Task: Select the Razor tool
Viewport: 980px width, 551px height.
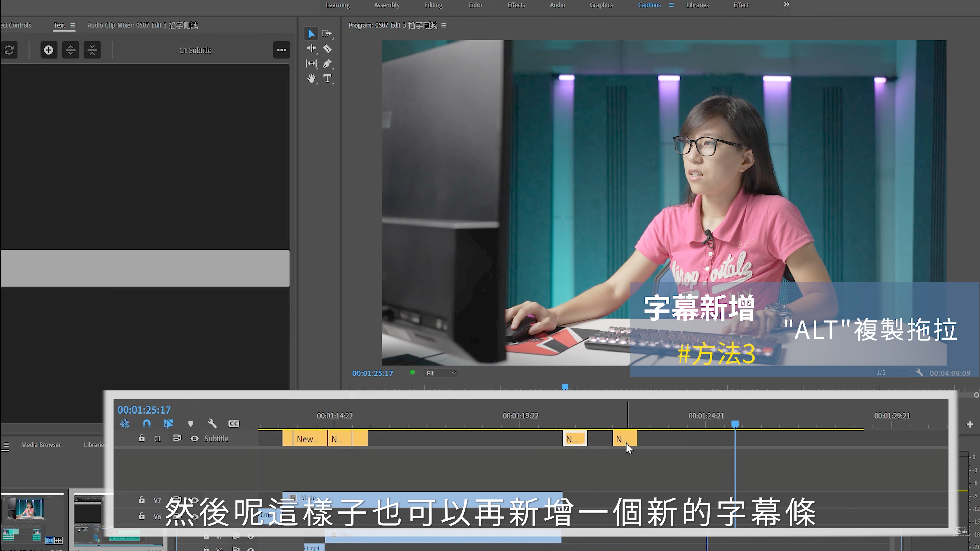Action: (327, 49)
